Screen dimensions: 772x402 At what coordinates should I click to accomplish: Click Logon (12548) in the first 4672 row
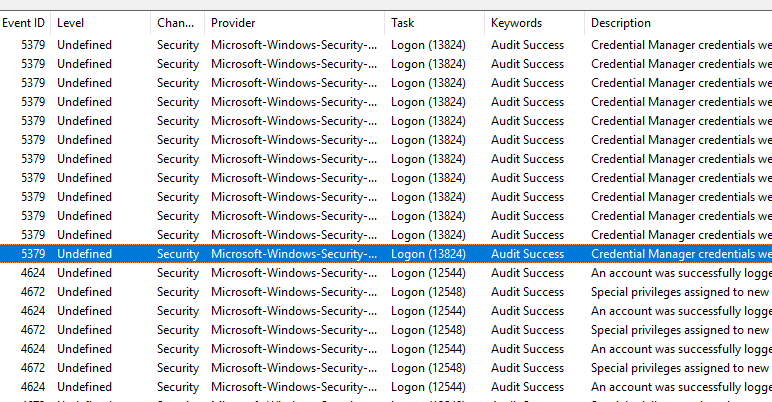(x=428, y=292)
